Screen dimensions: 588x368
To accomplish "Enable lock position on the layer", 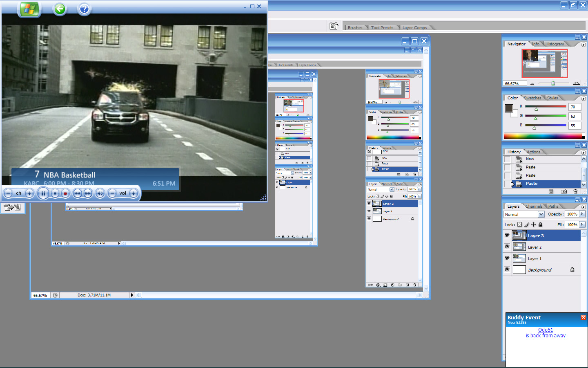I will point(533,224).
